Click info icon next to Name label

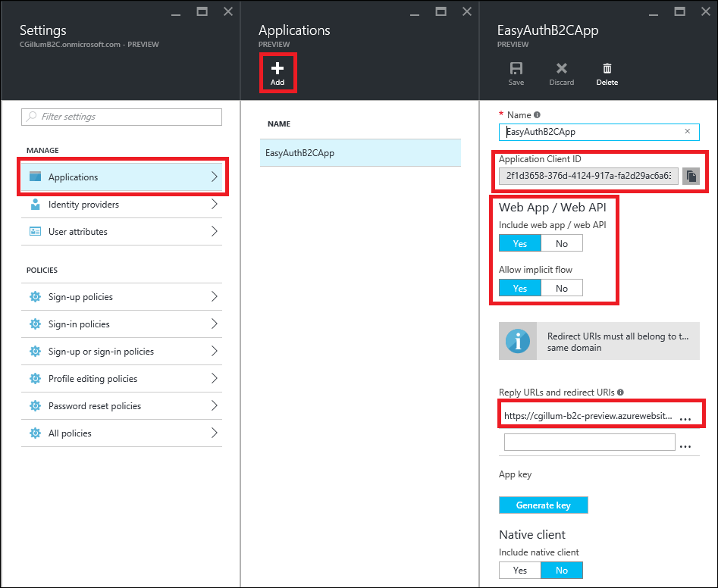537,115
